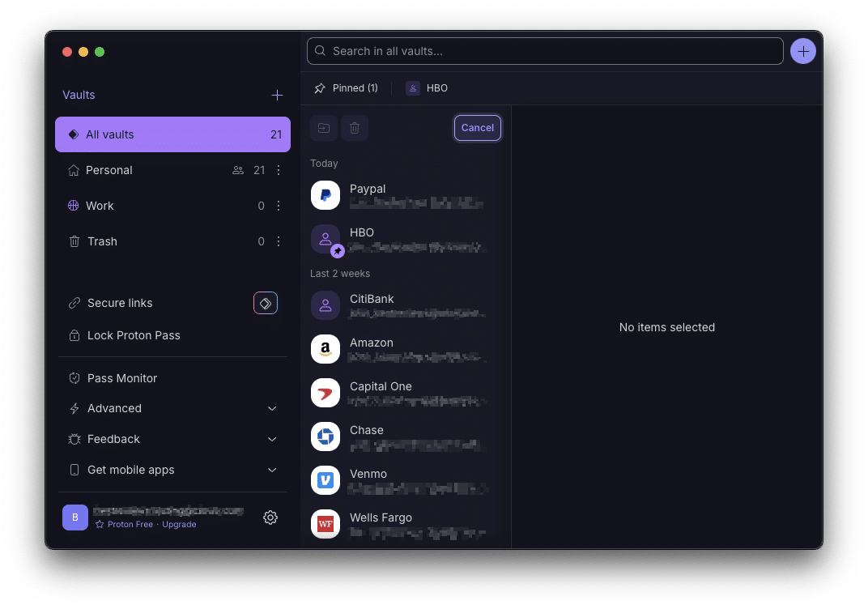This screenshot has width=868, height=609.
Task: Create a new vault with the plus icon
Action: pyautogui.click(x=277, y=95)
